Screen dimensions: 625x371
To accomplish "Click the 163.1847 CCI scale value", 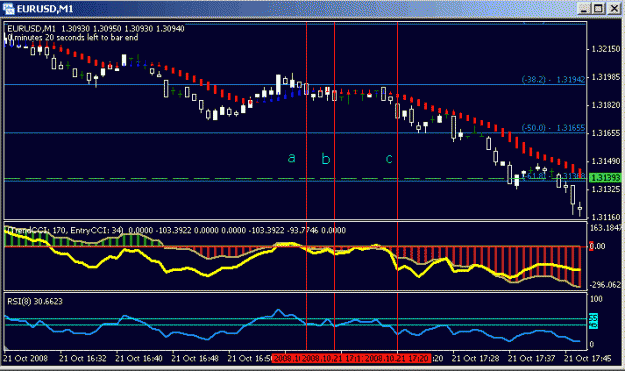I will (605, 228).
